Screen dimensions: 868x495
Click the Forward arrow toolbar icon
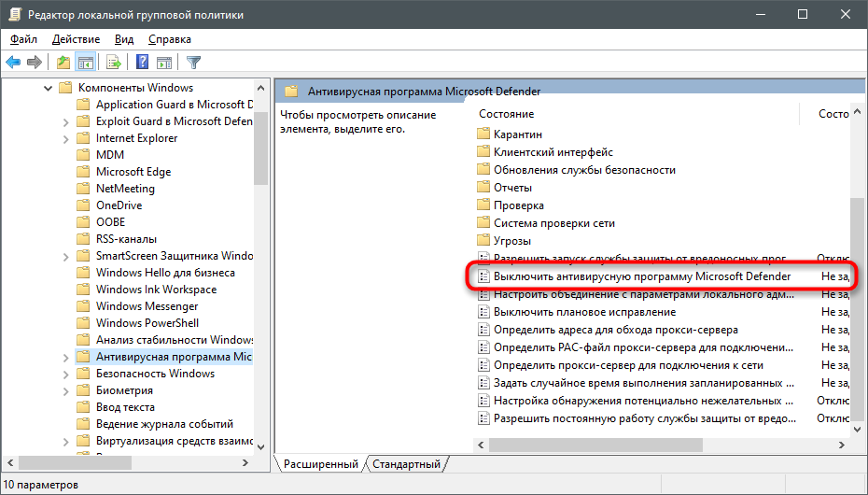click(35, 63)
